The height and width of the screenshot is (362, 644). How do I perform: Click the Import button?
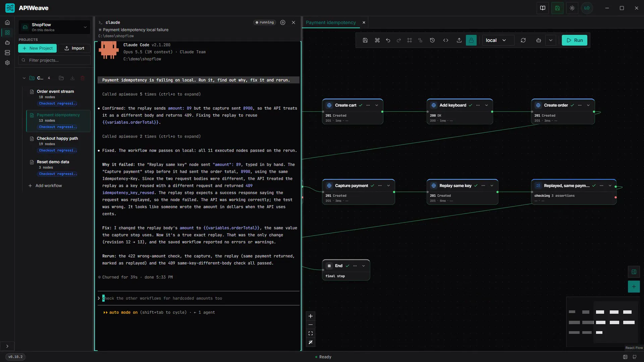74,48
